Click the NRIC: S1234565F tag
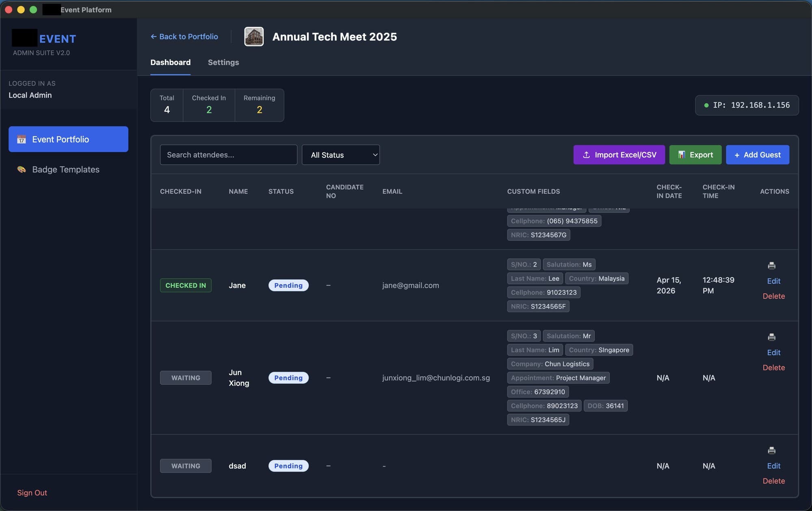This screenshot has height=511, width=812. point(538,306)
